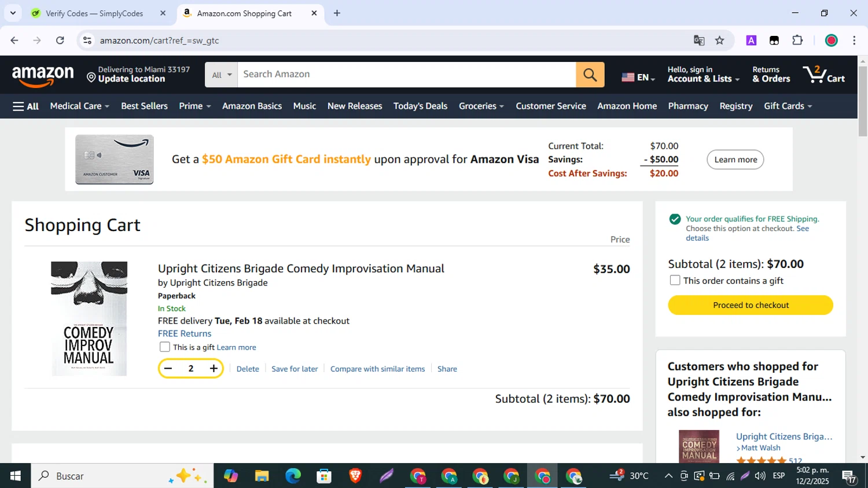The image size is (868, 488).
Task: Check the 'This is a gift' checkbox
Action: [x=165, y=347]
